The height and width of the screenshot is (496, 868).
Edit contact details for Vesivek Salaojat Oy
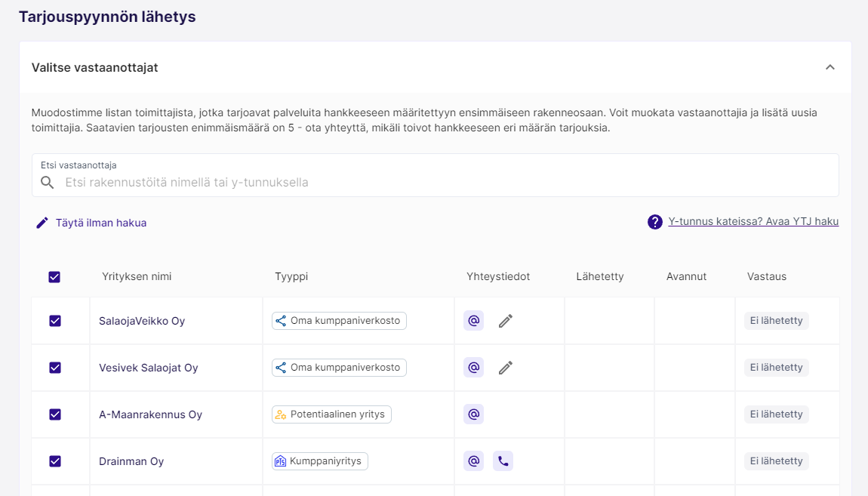pyautogui.click(x=506, y=368)
